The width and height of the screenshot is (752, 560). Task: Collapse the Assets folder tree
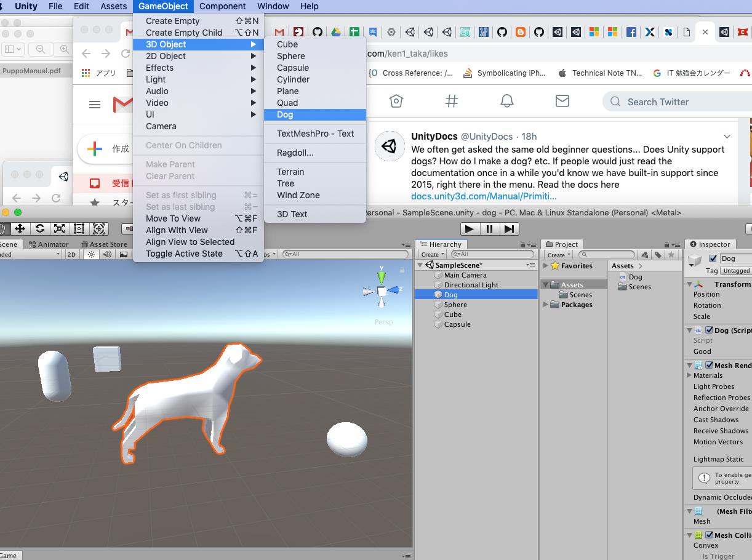click(x=546, y=285)
